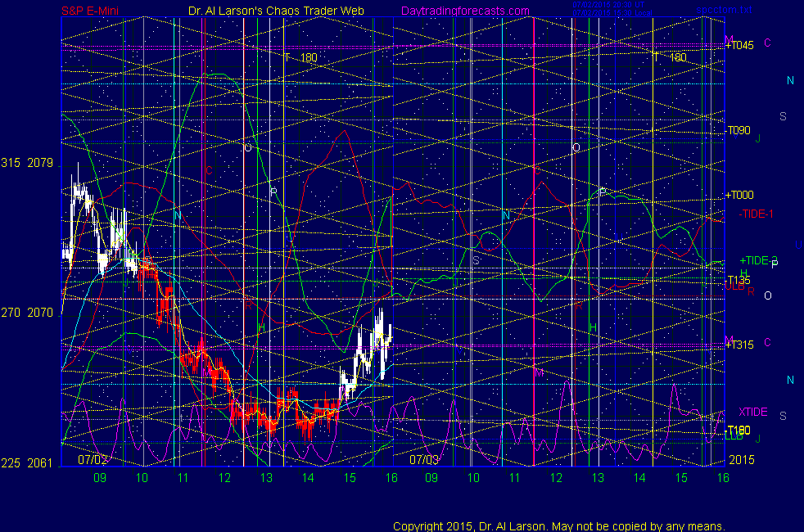804x532 pixels.
Task: Click the '2015' year label
Action: coord(742,460)
